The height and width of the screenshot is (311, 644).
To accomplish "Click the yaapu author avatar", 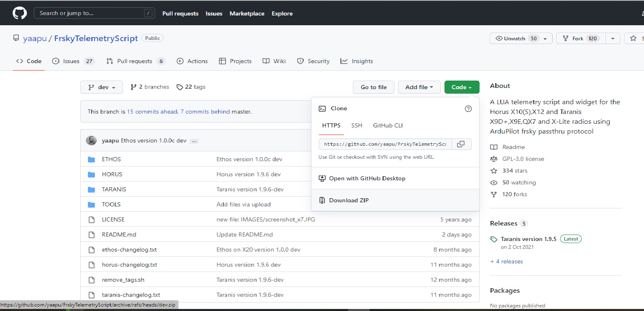I will pyautogui.click(x=91, y=140).
